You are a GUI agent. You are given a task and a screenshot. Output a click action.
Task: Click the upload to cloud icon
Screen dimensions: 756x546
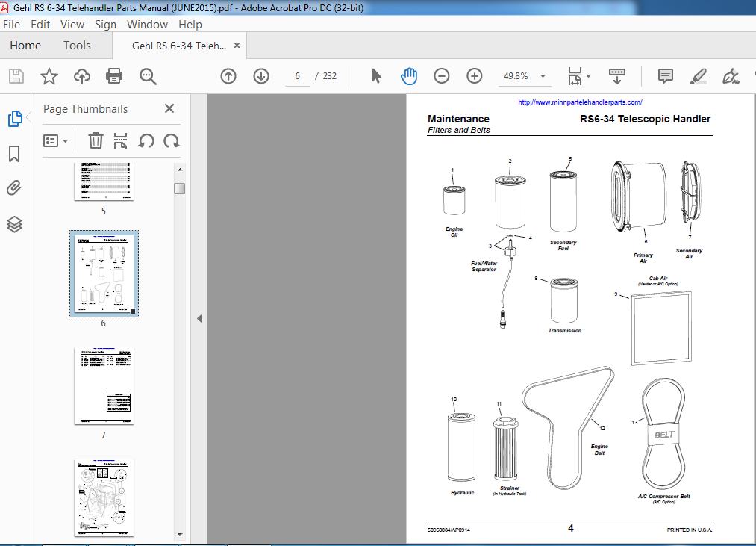[x=82, y=76]
